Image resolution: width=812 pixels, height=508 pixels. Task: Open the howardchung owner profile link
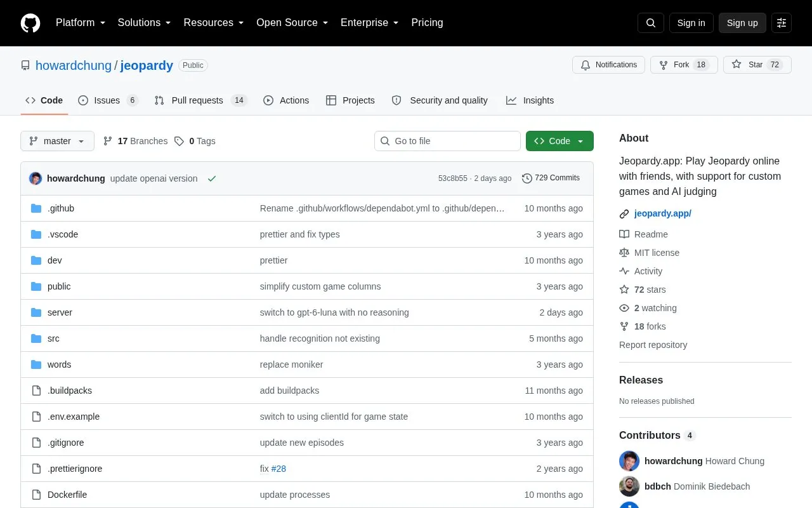74,65
